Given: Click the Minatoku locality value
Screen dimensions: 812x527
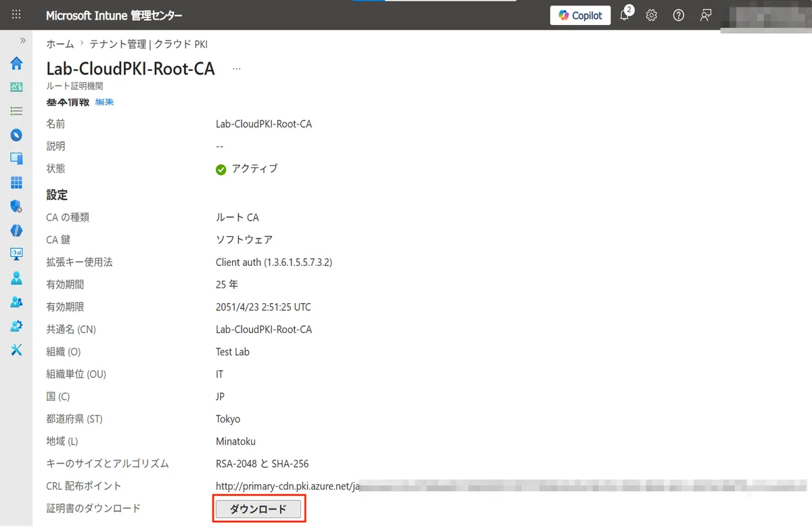Looking at the screenshot, I should coord(235,441).
